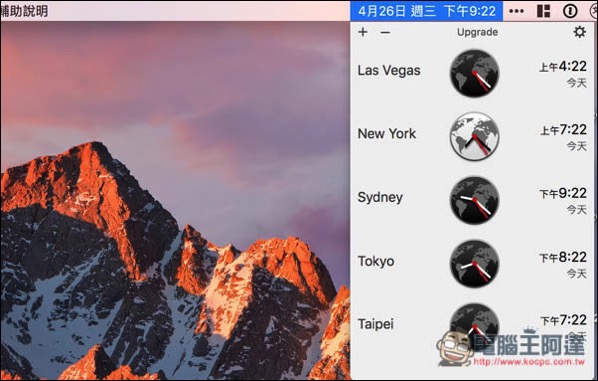Click the 下午7:22 time for Taipei

(563, 320)
